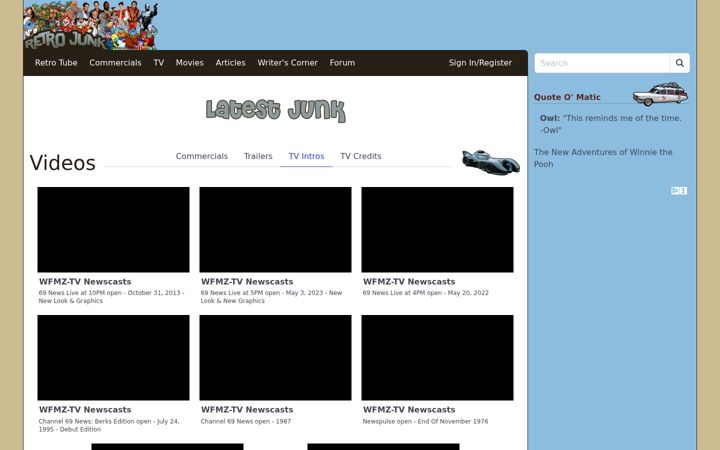Select the TV Intros tab
The width and height of the screenshot is (720, 450).
(x=306, y=156)
